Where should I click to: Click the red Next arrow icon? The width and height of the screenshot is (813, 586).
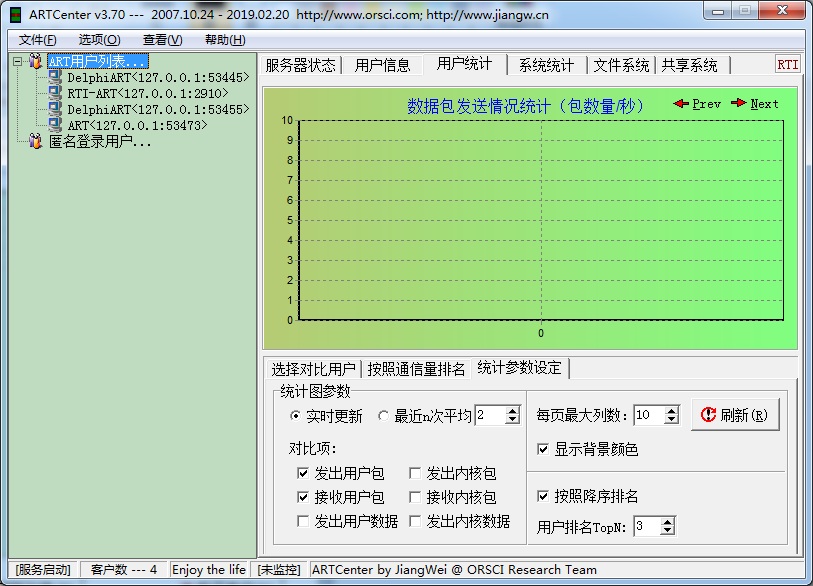[x=739, y=103]
